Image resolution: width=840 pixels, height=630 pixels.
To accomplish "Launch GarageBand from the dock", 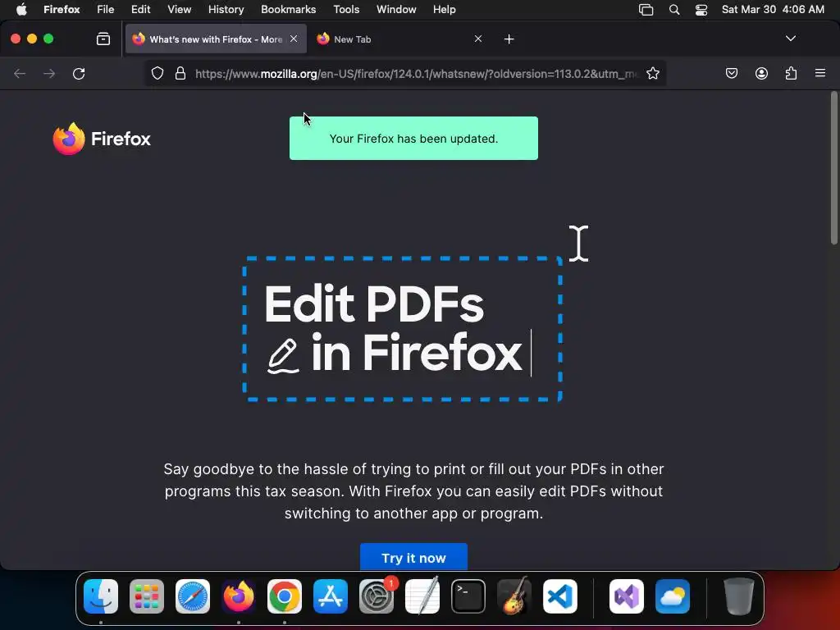I will pyautogui.click(x=514, y=596).
